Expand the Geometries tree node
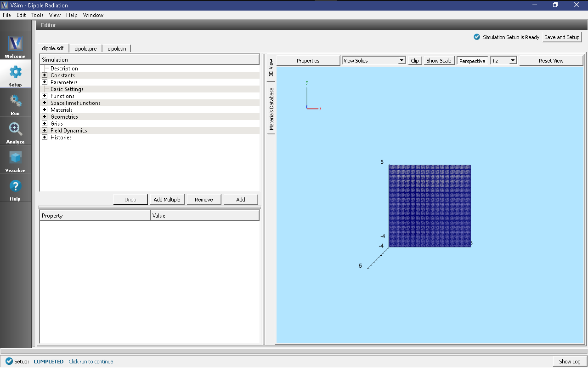Screen dimensions: 588x368 (x=45, y=117)
